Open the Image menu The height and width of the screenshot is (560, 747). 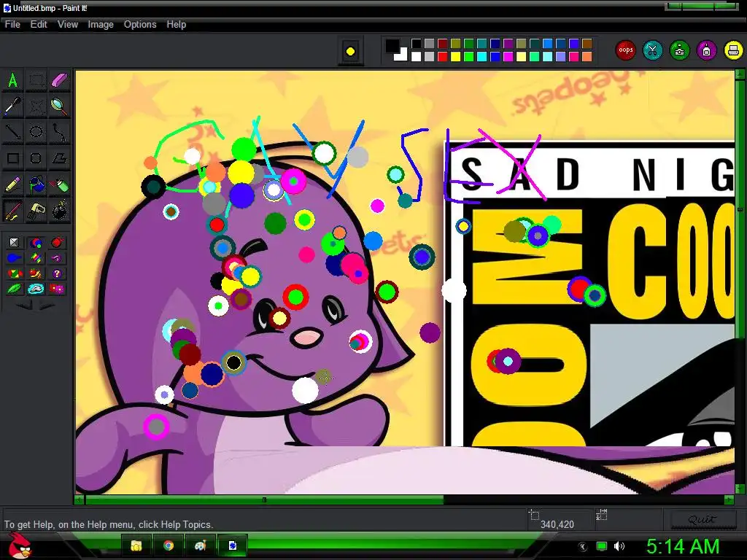pos(101,24)
